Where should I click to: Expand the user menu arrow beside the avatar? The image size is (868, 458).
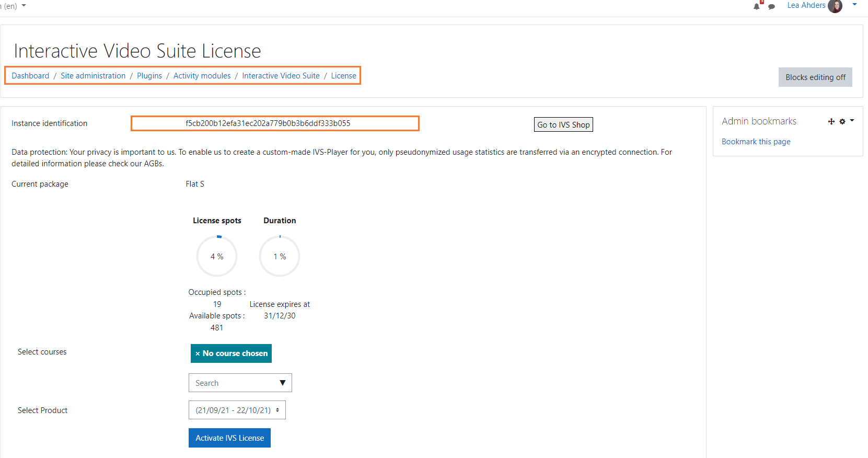click(x=854, y=5)
